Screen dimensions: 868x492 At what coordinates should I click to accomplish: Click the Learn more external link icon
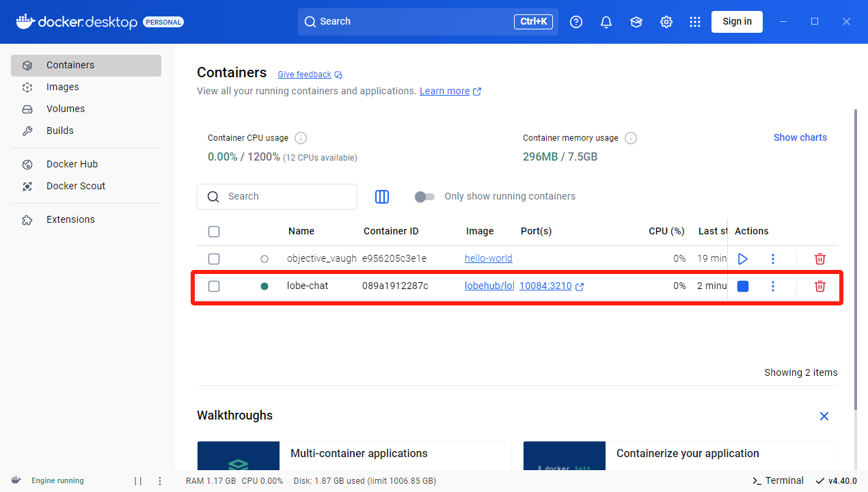click(x=477, y=92)
